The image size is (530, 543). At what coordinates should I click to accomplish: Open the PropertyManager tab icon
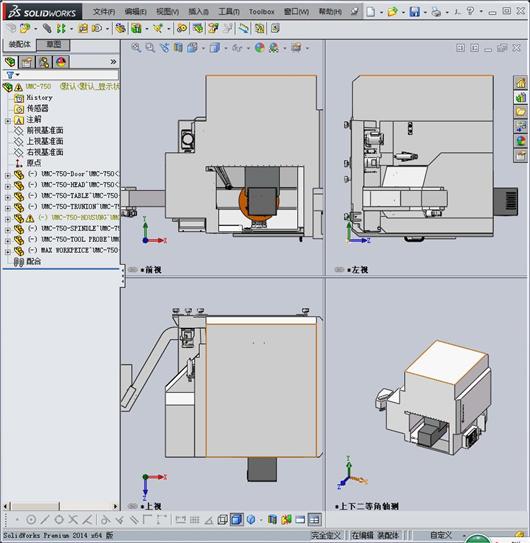click(x=27, y=62)
